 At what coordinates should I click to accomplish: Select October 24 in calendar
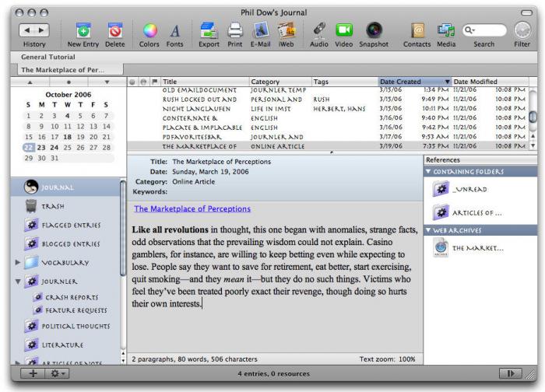coord(54,148)
